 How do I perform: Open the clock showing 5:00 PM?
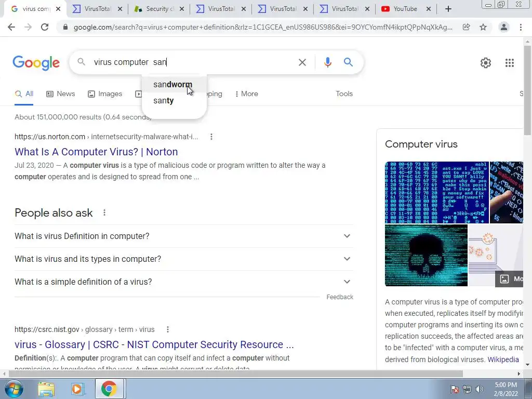point(506,389)
